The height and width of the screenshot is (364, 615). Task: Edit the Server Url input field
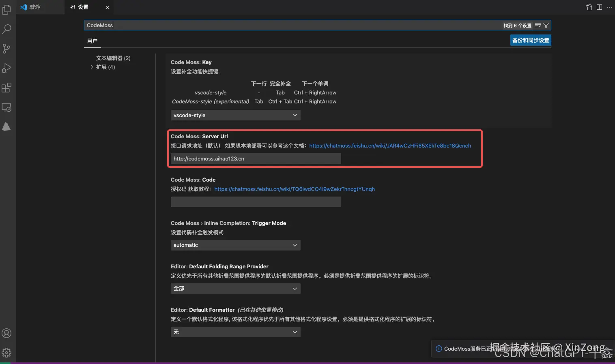point(256,158)
